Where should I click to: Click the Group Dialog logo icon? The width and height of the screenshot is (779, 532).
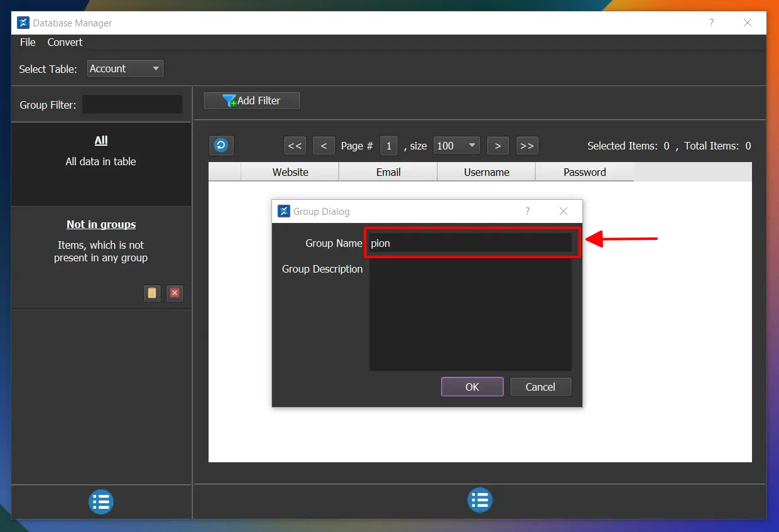(284, 211)
